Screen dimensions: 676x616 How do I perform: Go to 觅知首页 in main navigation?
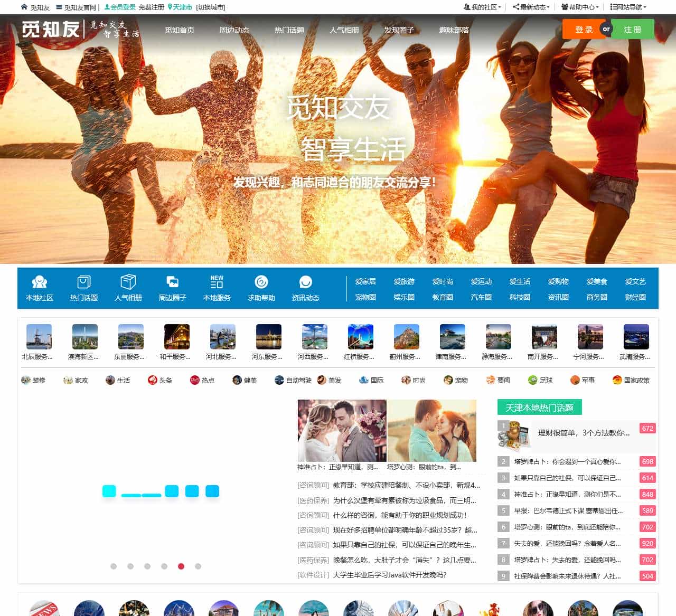coord(180,30)
